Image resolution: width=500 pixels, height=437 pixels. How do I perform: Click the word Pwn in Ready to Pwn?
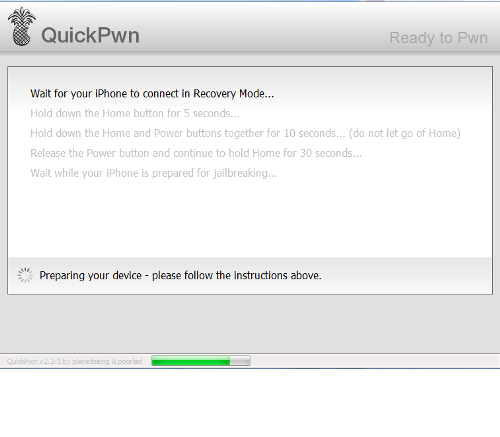click(472, 38)
